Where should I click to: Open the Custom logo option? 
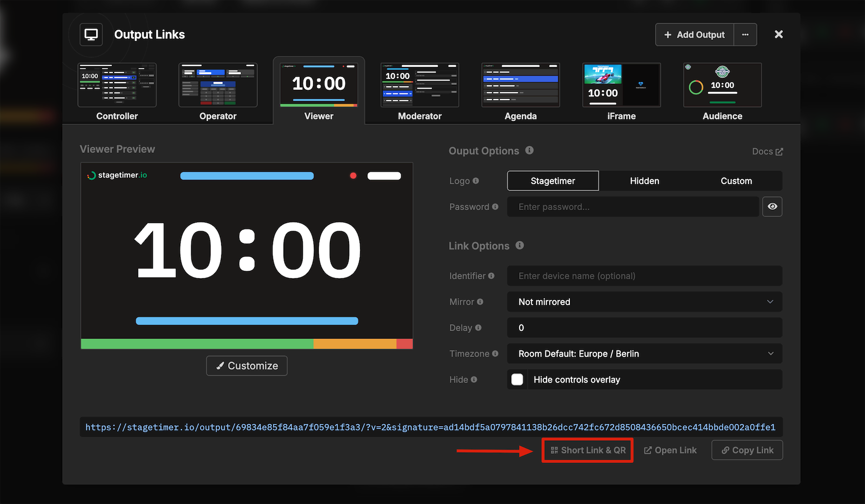click(736, 180)
